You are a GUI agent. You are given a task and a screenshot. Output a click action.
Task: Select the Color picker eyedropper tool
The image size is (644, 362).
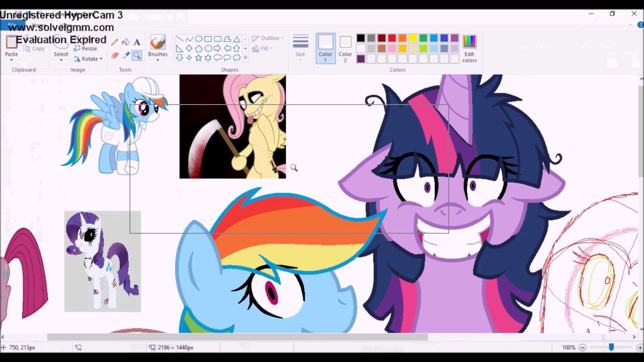[x=126, y=55]
